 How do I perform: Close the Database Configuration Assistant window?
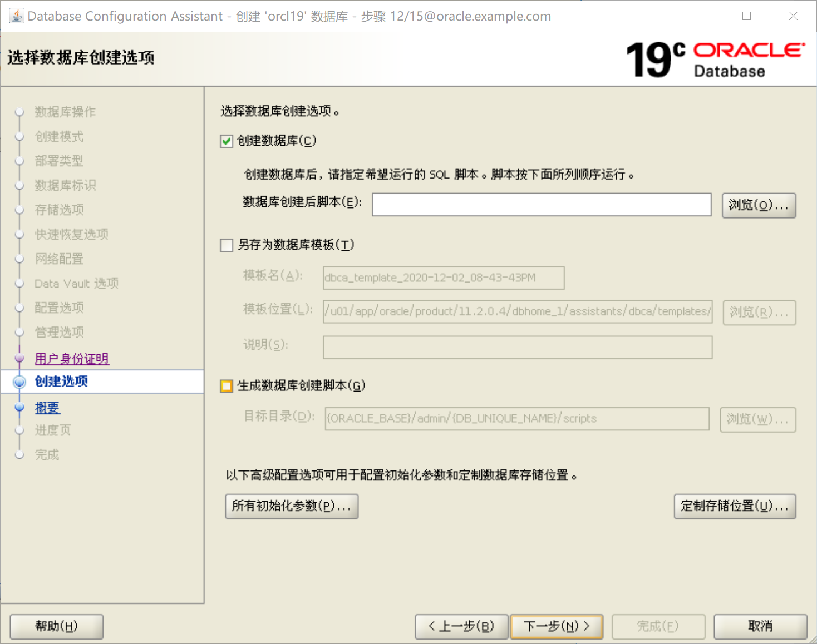(x=793, y=16)
